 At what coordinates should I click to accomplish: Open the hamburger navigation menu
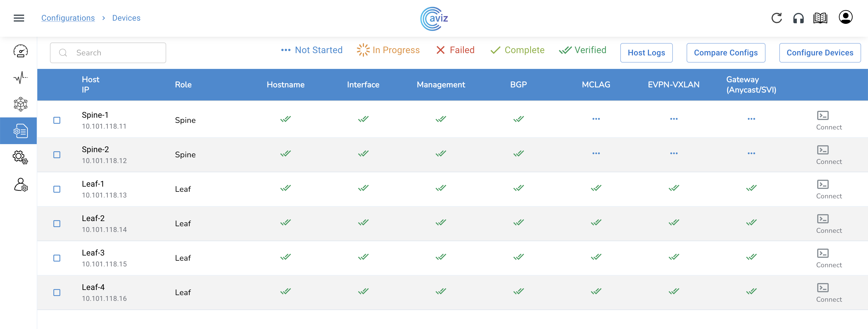point(19,18)
